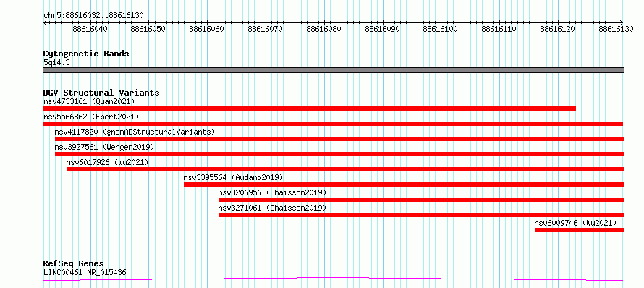Click the Cytogenetic Bands track title

pyautogui.click(x=86, y=54)
